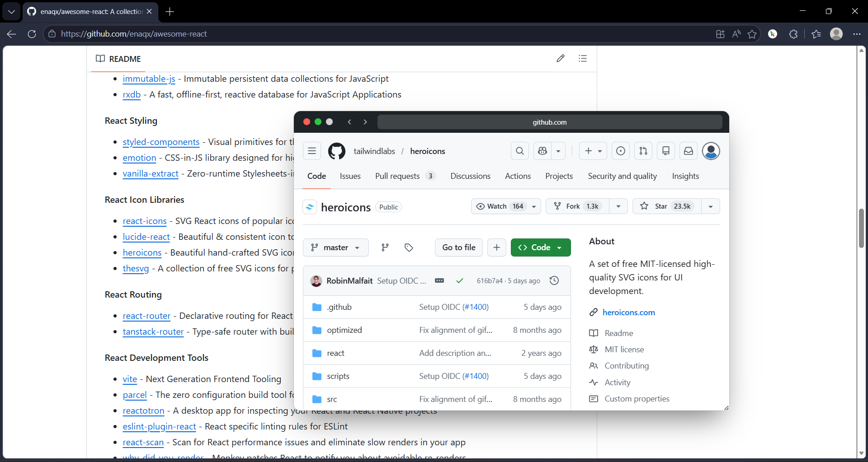The image size is (868, 462).
Task: Click the tailwindlabs owner link
Action: (x=374, y=151)
